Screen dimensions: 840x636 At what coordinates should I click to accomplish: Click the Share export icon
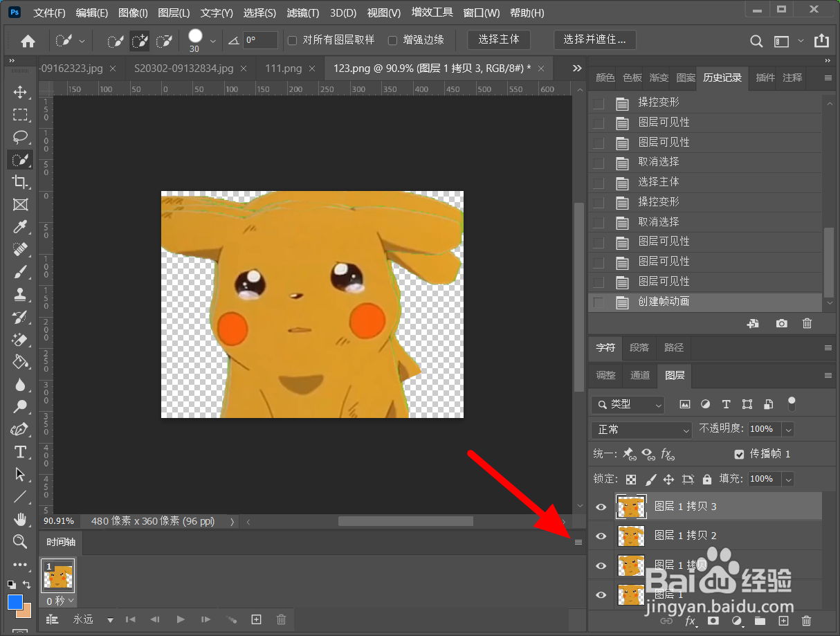click(821, 41)
